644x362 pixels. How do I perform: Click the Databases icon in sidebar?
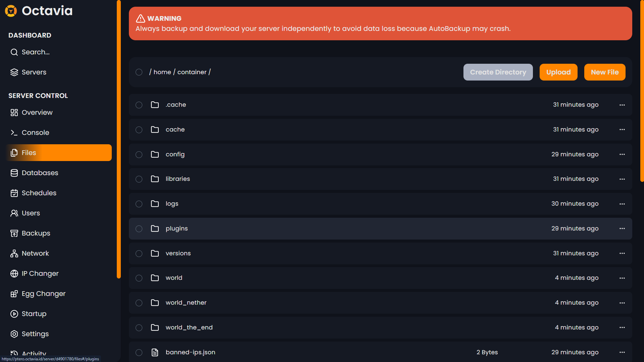[x=14, y=173]
